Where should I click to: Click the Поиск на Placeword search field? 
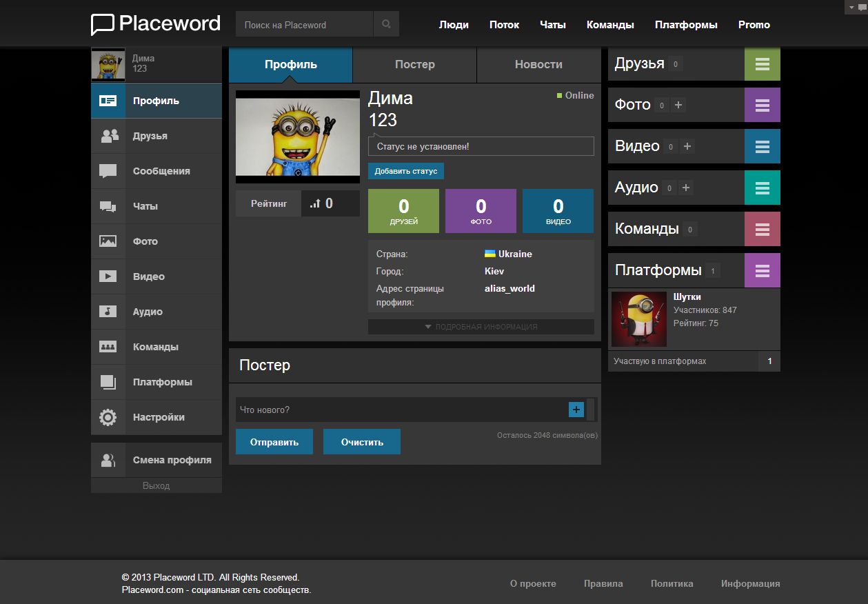click(x=305, y=24)
